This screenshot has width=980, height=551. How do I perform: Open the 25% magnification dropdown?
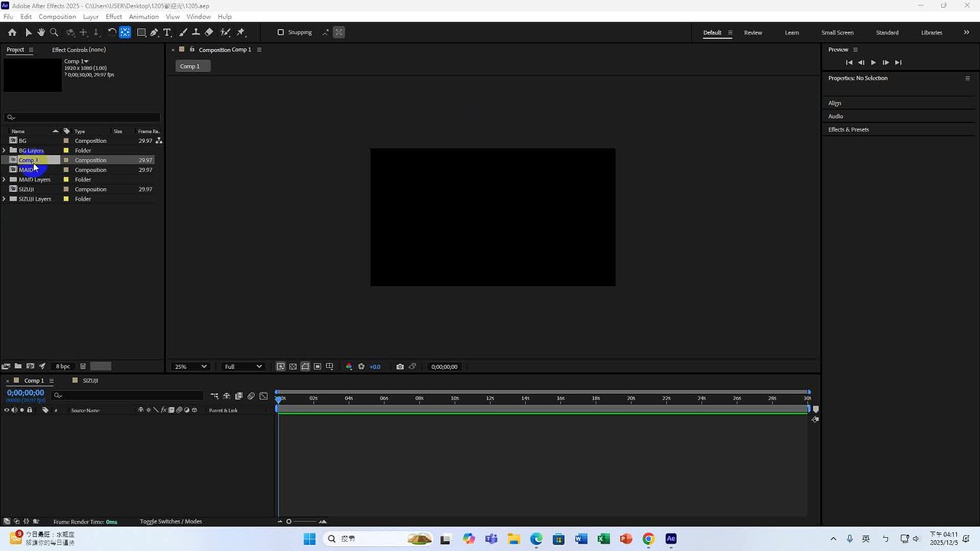coord(191,367)
